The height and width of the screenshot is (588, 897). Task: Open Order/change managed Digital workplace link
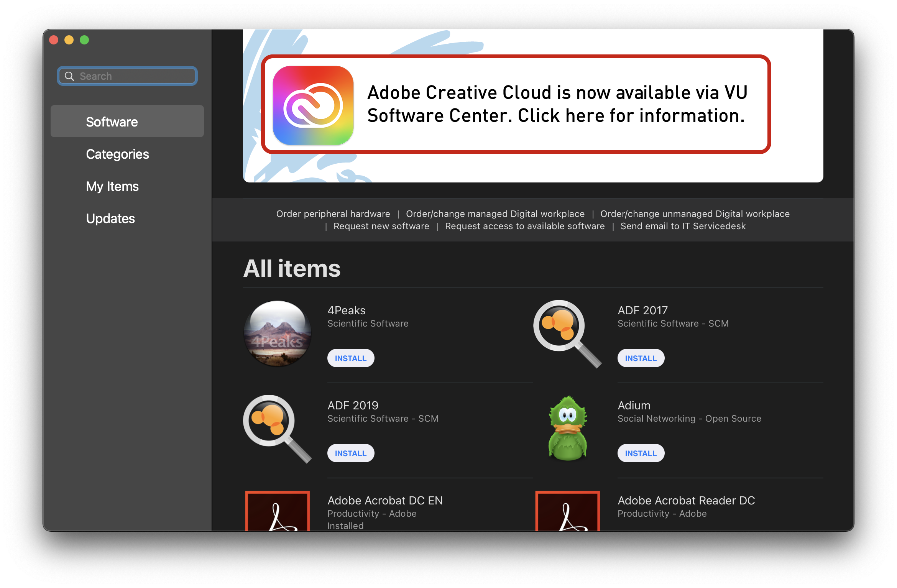point(495,214)
